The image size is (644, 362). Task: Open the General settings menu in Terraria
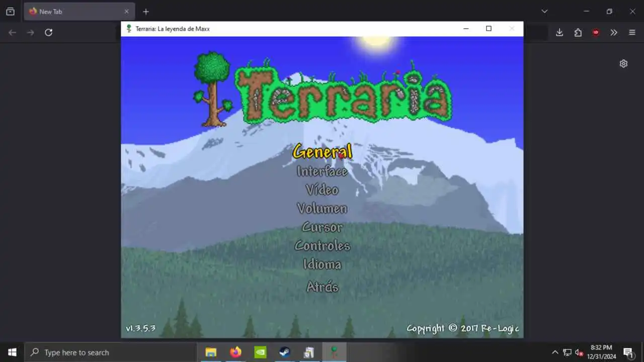click(x=322, y=151)
